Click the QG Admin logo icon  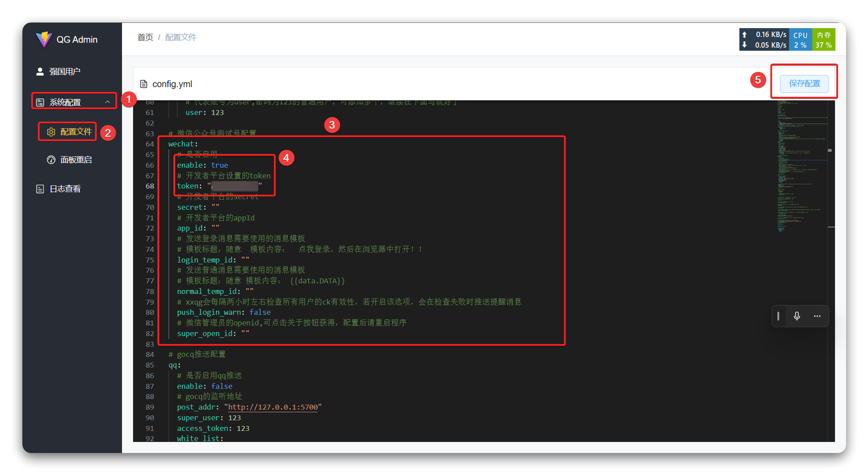click(44, 40)
